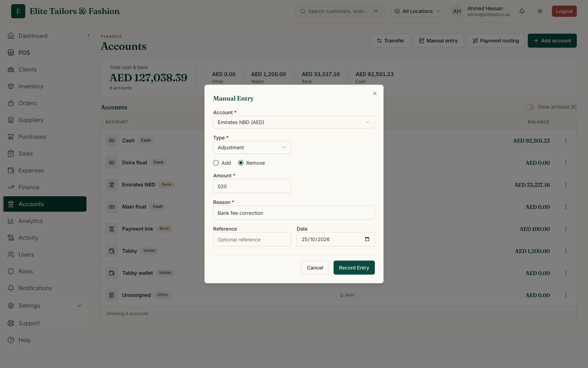
Task: Expand the Settings sidebar section
Action: coord(45,306)
